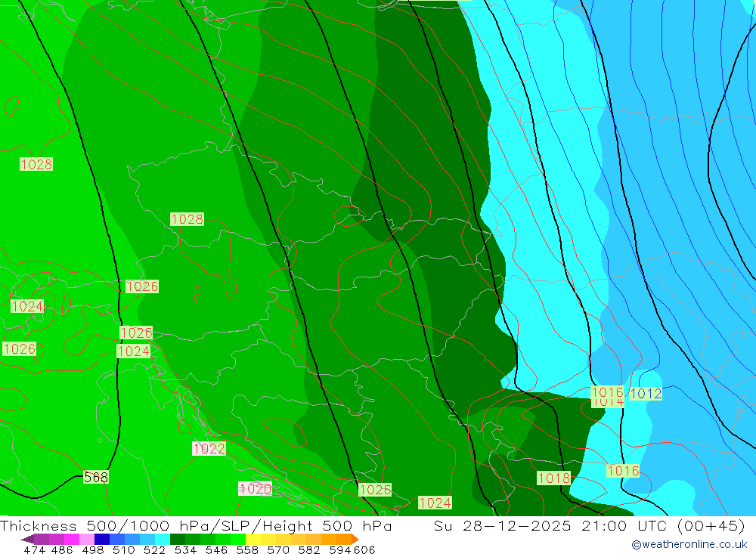Click the '(00+45)' forecast offset text
This screenshot has width=756, height=554.
pyautogui.click(x=711, y=525)
